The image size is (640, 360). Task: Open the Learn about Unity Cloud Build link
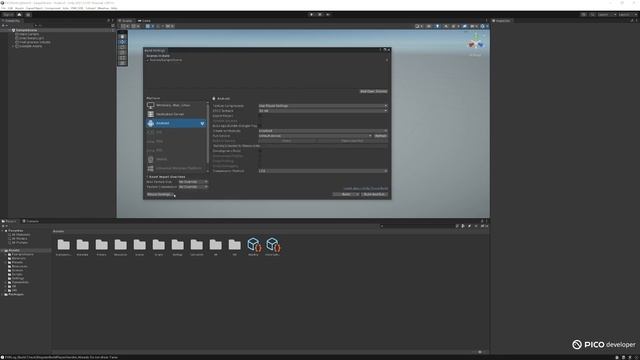(x=366, y=189)
